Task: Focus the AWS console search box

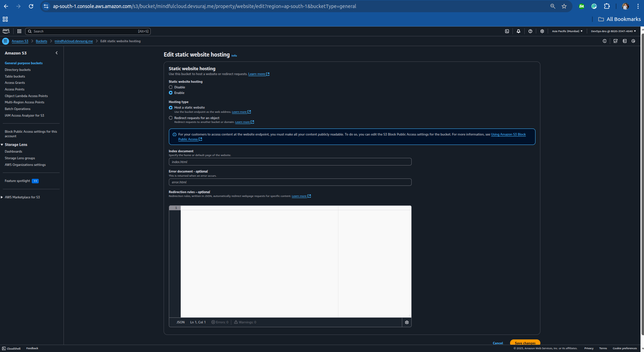Action: pyautogui.click(x=88, y=31)
